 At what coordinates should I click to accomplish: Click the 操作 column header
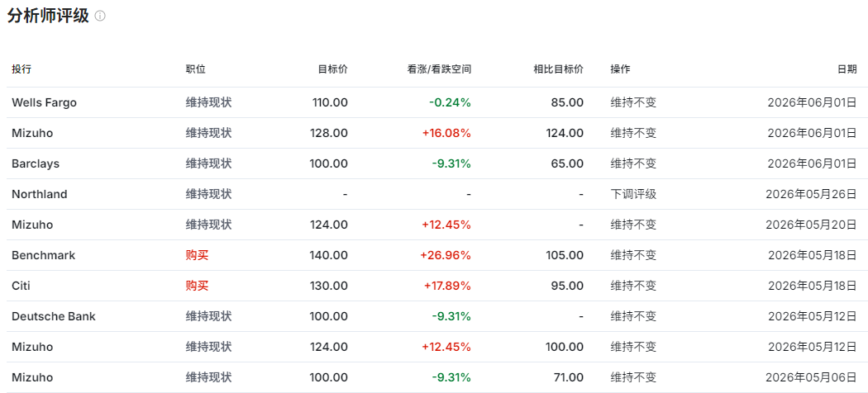[620, 69]
